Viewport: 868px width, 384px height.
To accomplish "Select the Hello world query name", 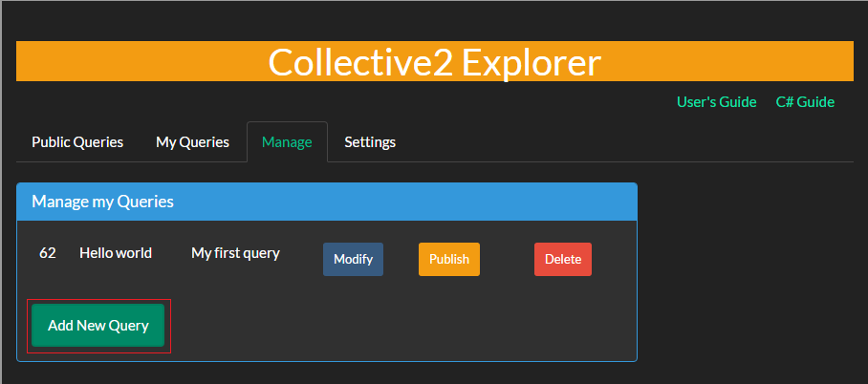I will pyautogui.click(x=116, y=253).
